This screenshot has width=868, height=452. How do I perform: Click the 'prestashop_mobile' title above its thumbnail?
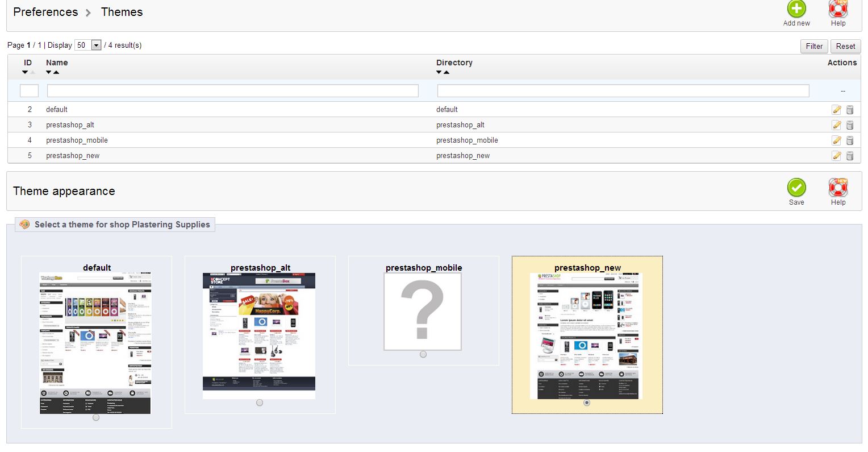click(x=424, y=268)
